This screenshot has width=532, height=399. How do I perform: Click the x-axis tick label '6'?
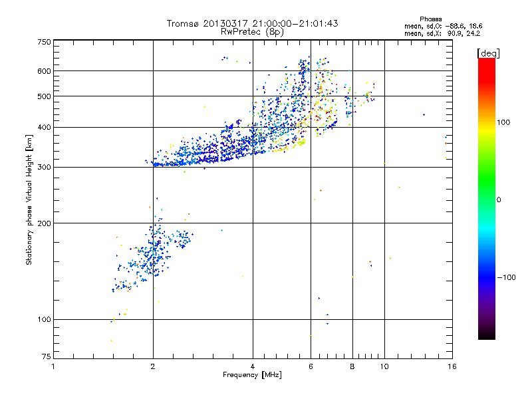coord(311,366)
